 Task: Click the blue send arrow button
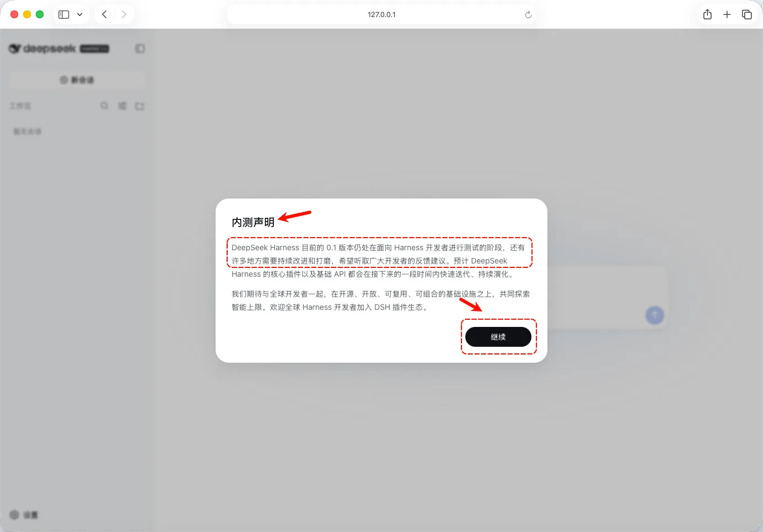(654, 315)
